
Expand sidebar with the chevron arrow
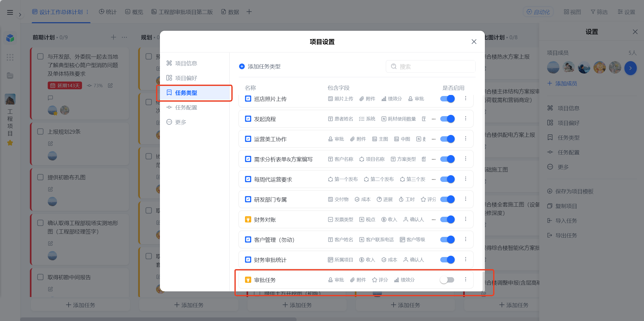tap(20, 15)
